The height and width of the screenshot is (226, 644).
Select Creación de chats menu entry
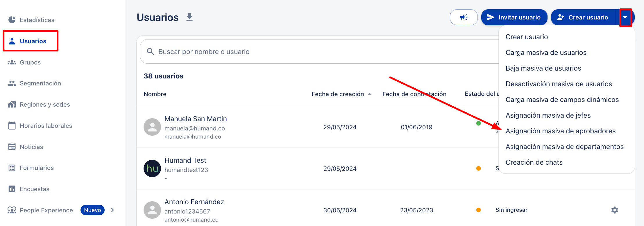coord(534,162)
